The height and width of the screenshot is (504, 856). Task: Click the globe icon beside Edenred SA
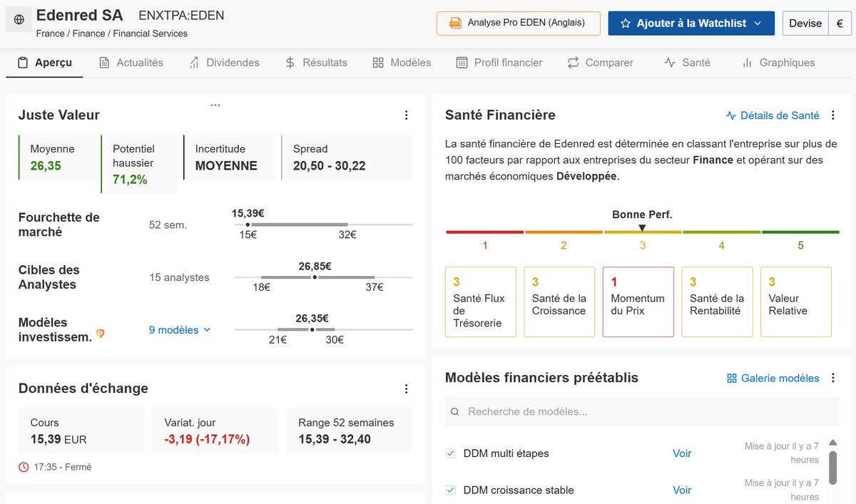[x=19, y=20]
